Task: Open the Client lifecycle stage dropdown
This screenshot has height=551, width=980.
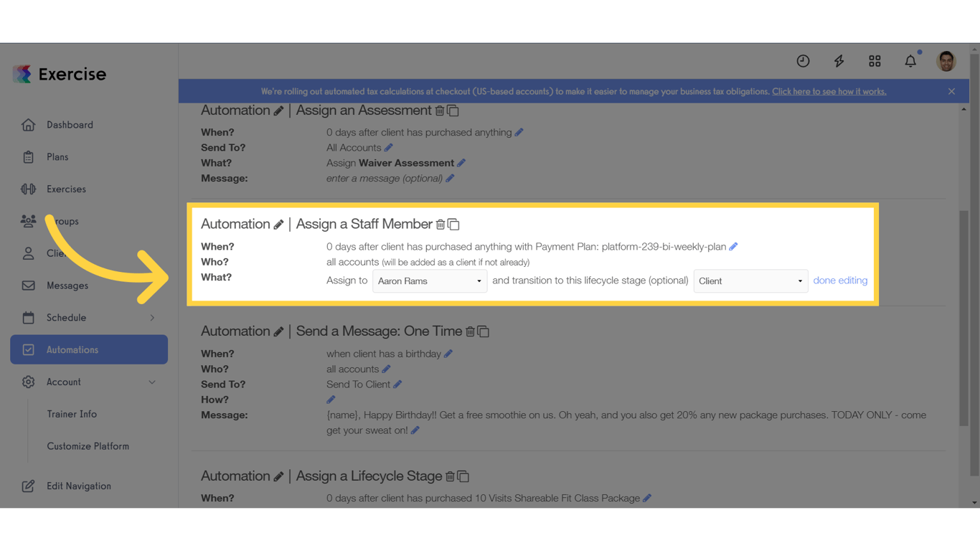Action: point(750,281)
